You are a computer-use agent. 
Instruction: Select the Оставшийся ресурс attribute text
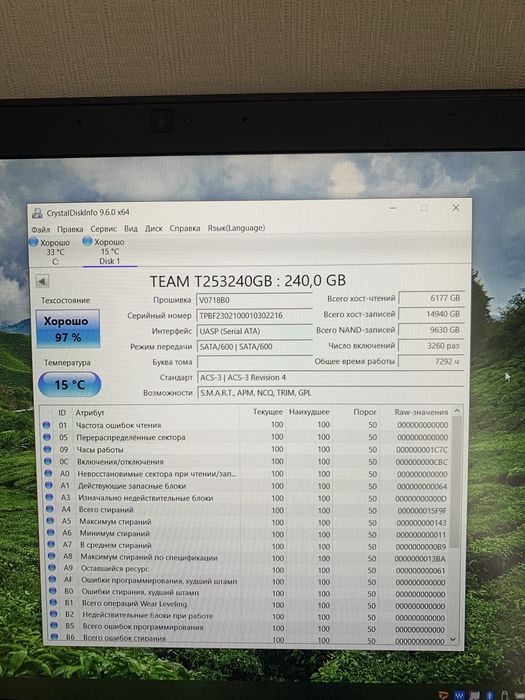pyautogui.click(x=115, y=568)
